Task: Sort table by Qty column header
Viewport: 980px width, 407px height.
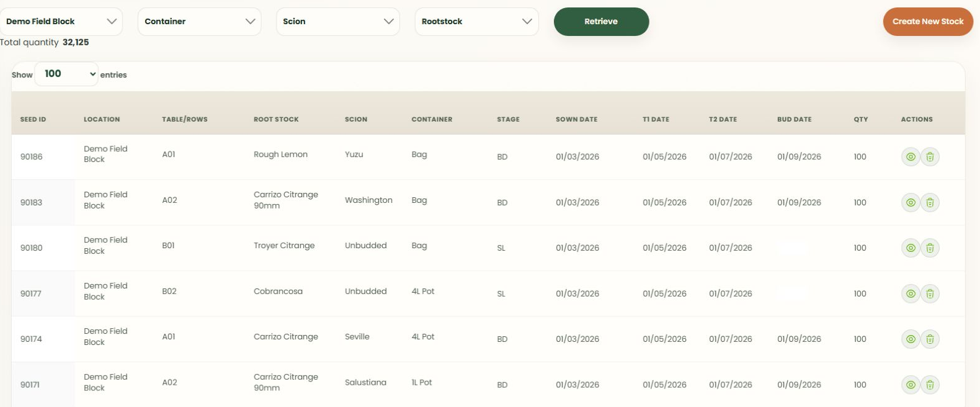Action: point(860,119)
